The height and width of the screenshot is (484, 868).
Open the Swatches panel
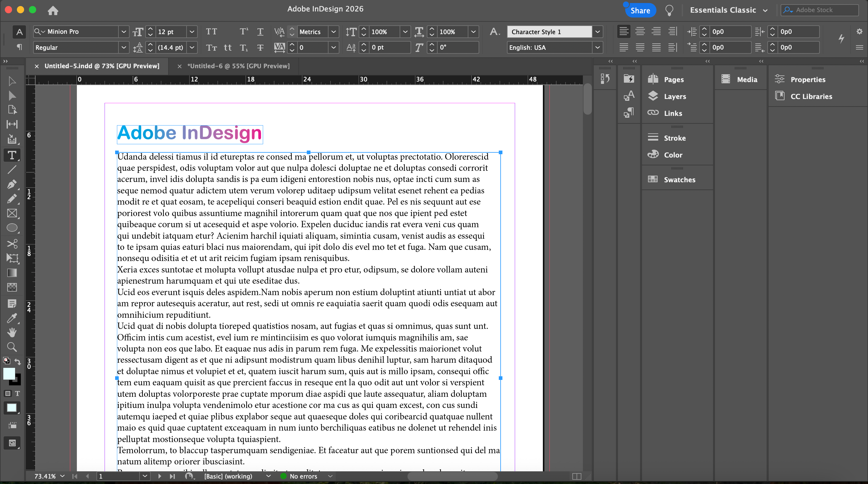(x=679, y=180)
